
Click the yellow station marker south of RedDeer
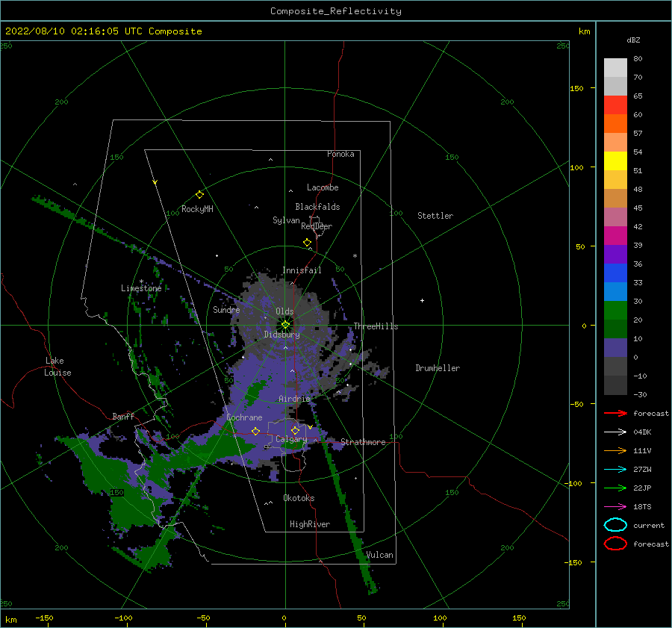coord(308,243)
